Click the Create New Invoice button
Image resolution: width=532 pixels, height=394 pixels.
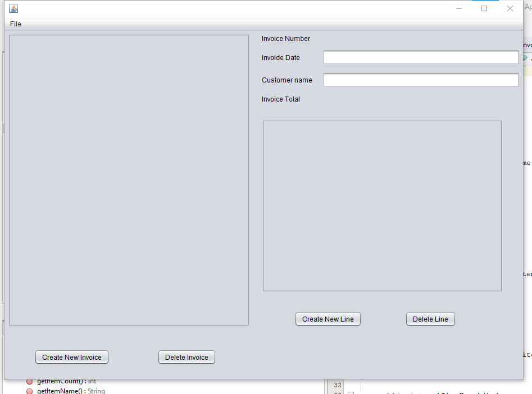(x=71, y=357)
